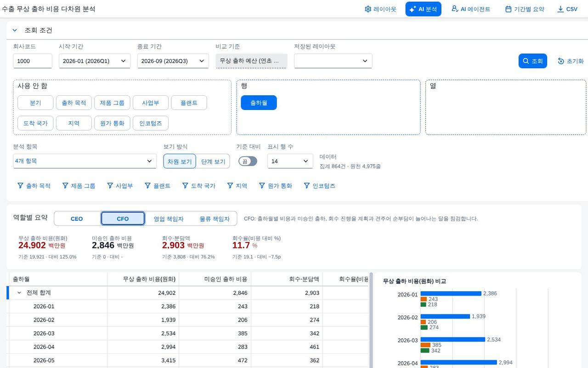Click the CSV download icon
This screenshot has width=588, height=368.
point(560,9)
